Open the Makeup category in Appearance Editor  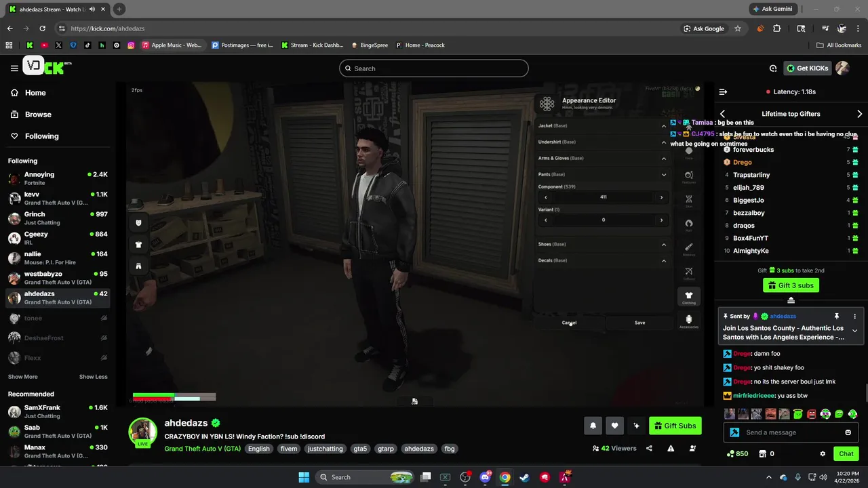pyautogui.click(x=689, y=248)
